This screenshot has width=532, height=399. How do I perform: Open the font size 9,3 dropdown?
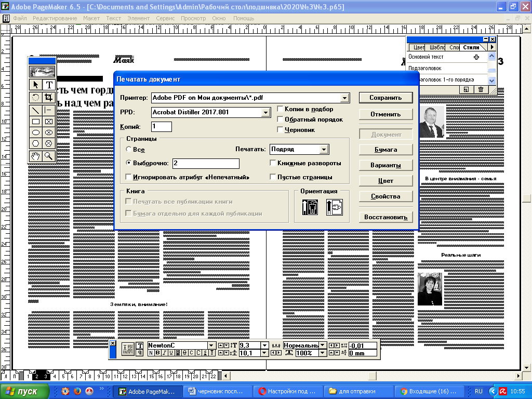[x=264, y=345]
